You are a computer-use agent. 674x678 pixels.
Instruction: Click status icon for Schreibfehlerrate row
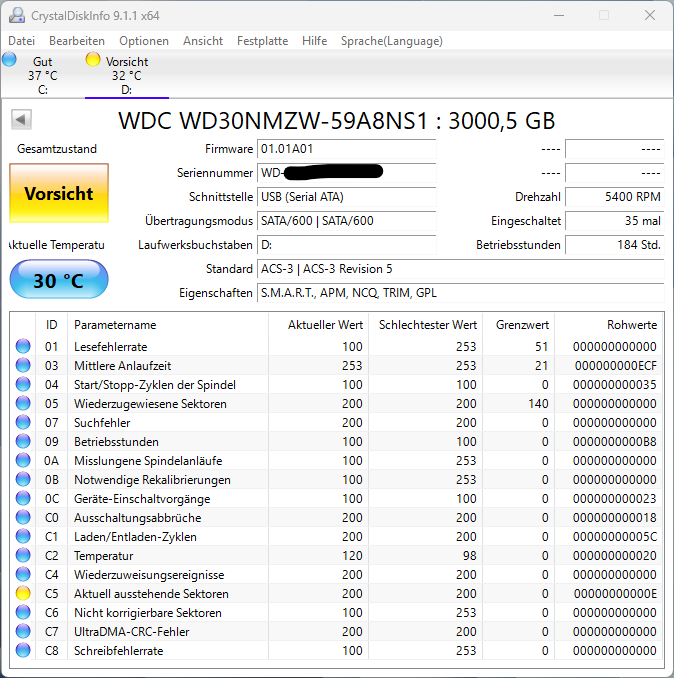coord(23,651)
